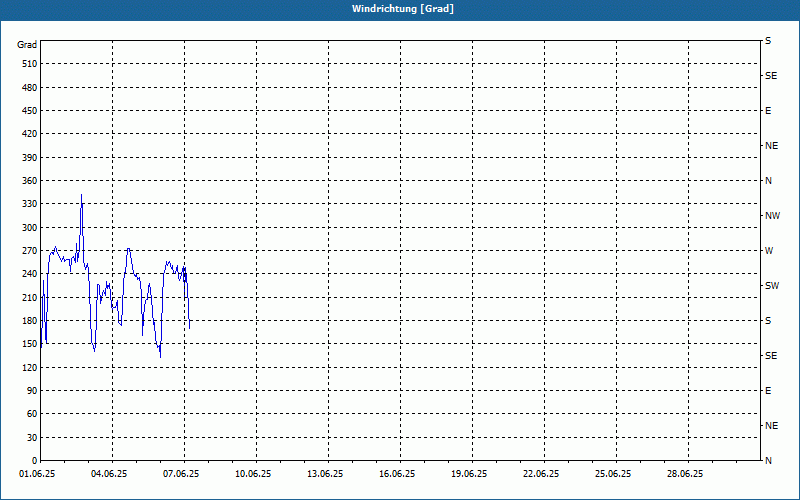This screenshot has height=500, width=800.
Task: Click the 300 degree axis label
Action: coord(29,228)
